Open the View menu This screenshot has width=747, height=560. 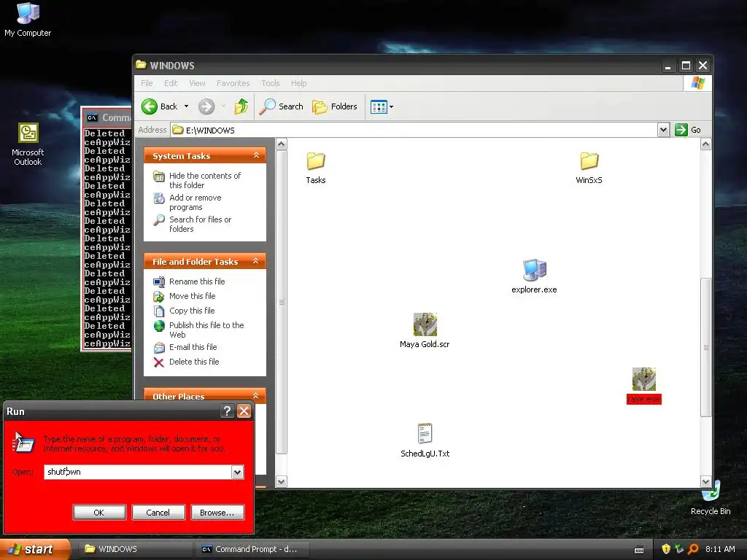pos(197,83)
